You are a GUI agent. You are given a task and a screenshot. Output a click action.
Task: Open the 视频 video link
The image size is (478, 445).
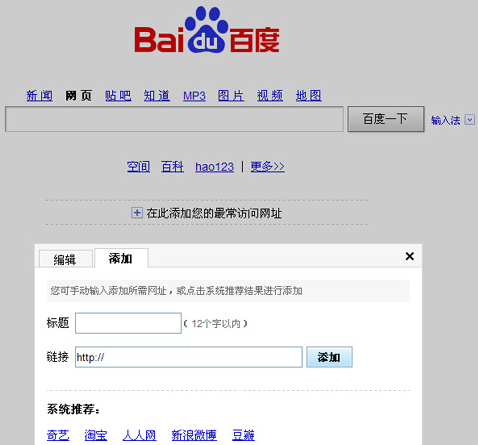[x=270, y=96]
